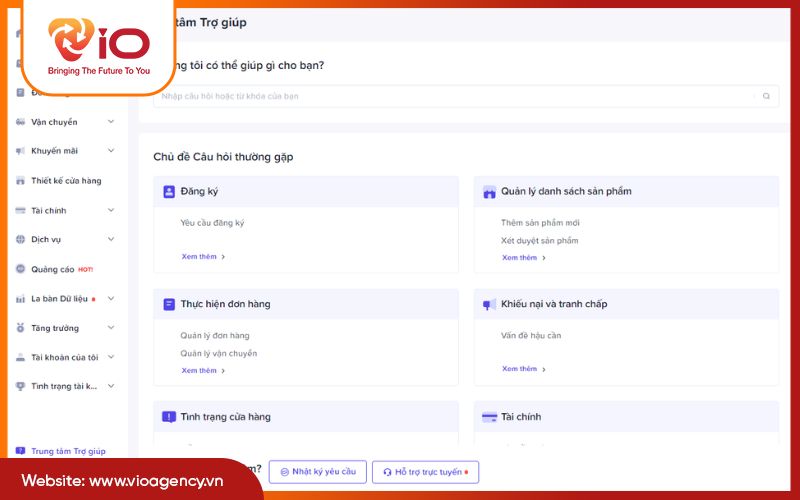Click the Quản lý danh sách sản phẩm store icon

[489, 192]
